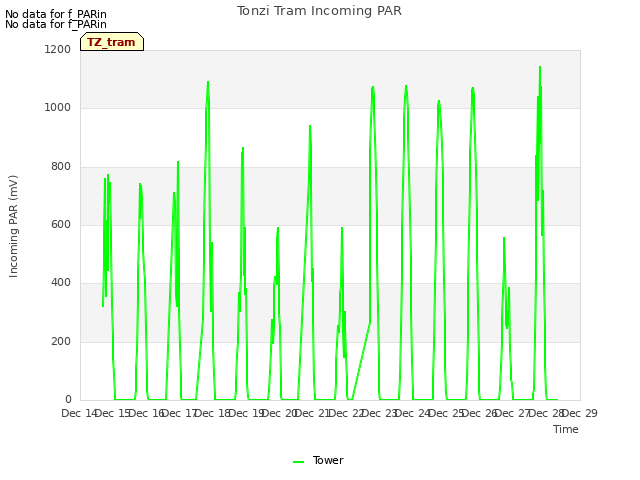Click the green Tower legend line swatch
Image resolution: width=640 pixels, height=480 pixels.
(299, 462)
